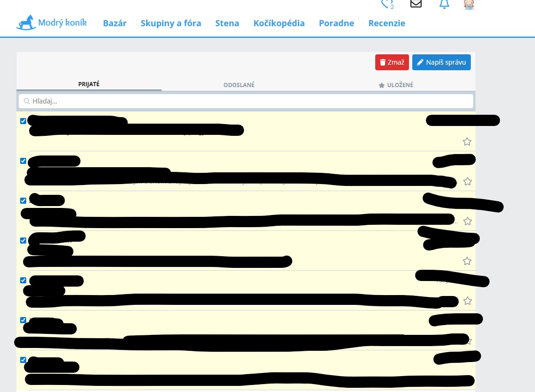The width and height of the screenshot is (535, 392).
Task: Click the Modrý koník rocking horse logo
Action: point(52,23)
